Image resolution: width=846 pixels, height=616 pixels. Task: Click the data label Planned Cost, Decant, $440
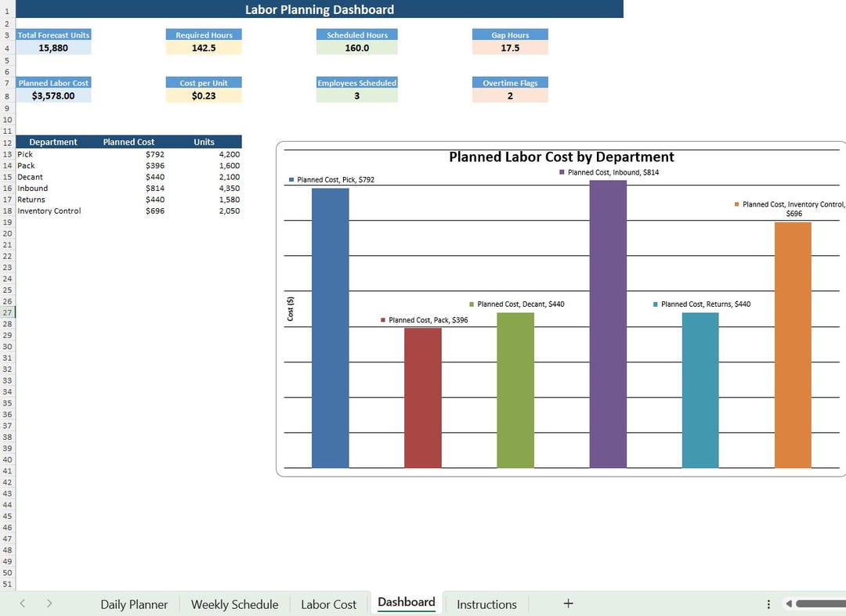click(517, 304)
